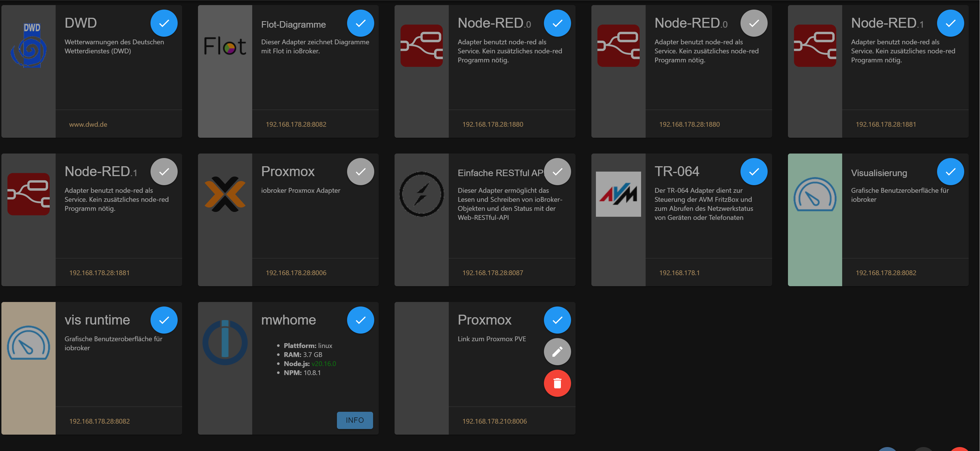
Task: Click the AVM FritzBox logo
Action: 618,194
